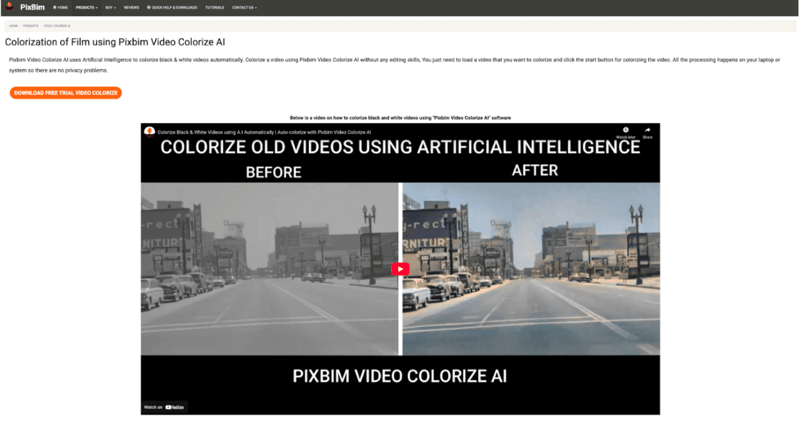
Task: Expand the Products dropdown menu
Action: coord(87,7)
